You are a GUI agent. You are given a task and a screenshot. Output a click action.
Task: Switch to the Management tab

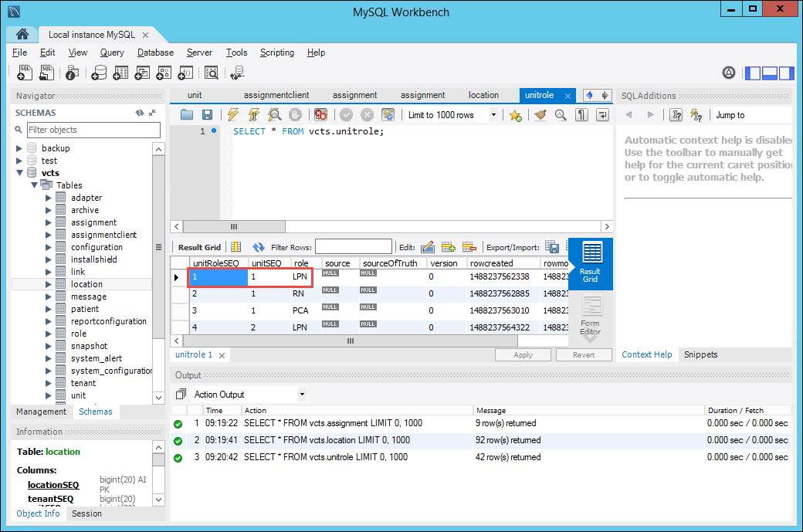[42, 412]
